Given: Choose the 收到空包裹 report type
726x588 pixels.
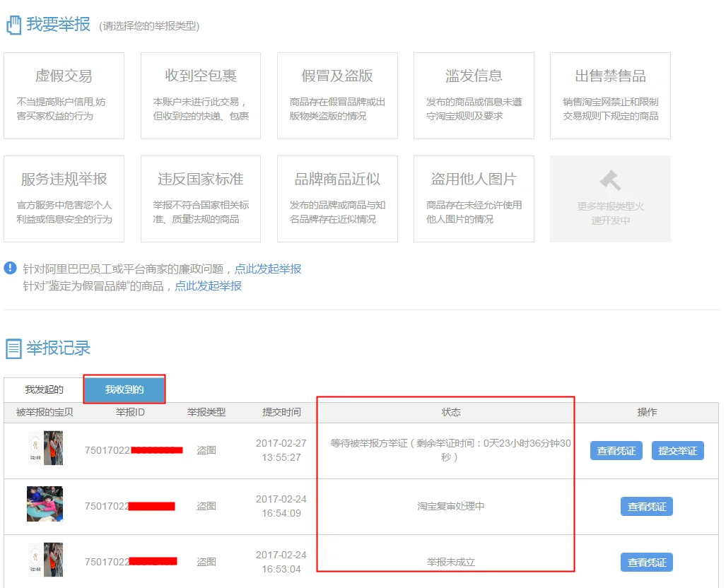Looking at the screenshot, I should click(x=201, y=95).
